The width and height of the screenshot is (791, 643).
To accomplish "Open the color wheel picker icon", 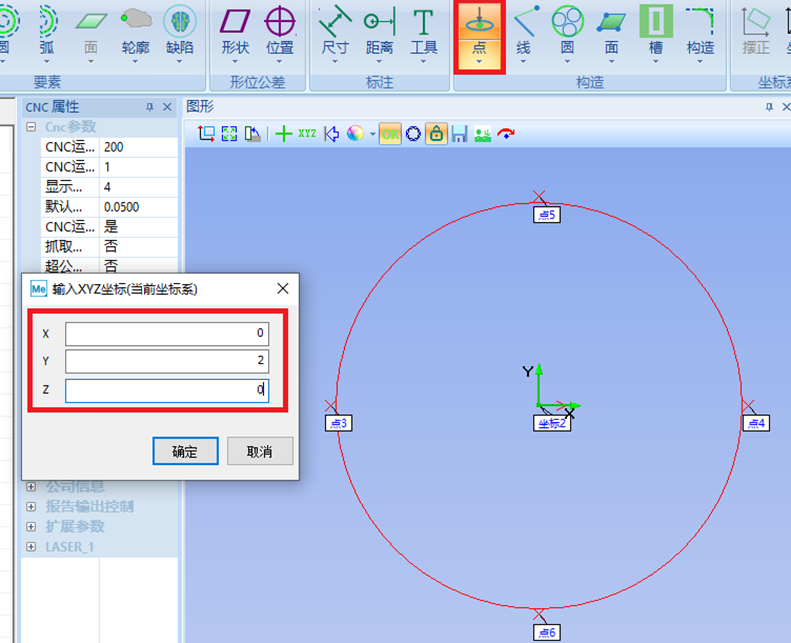I will [x=355, y=134].
